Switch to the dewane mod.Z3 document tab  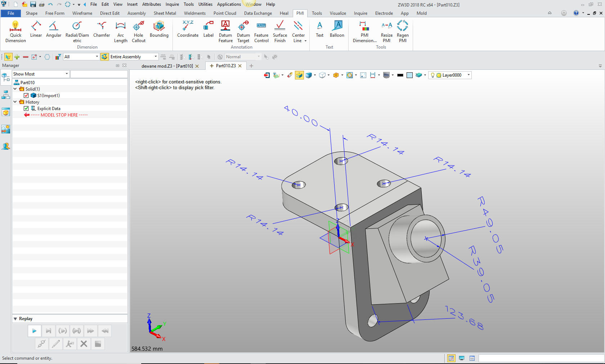167,66
